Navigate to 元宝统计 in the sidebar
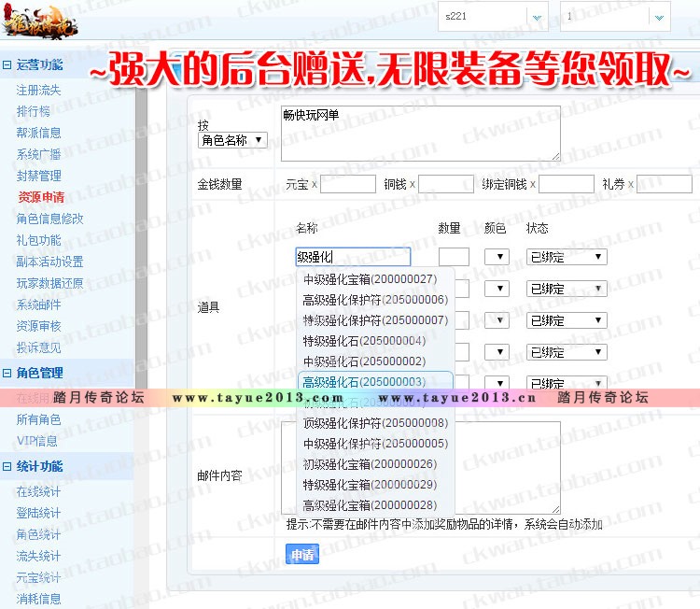This screenshot has width=700, height=609. (x=38, y=577)
